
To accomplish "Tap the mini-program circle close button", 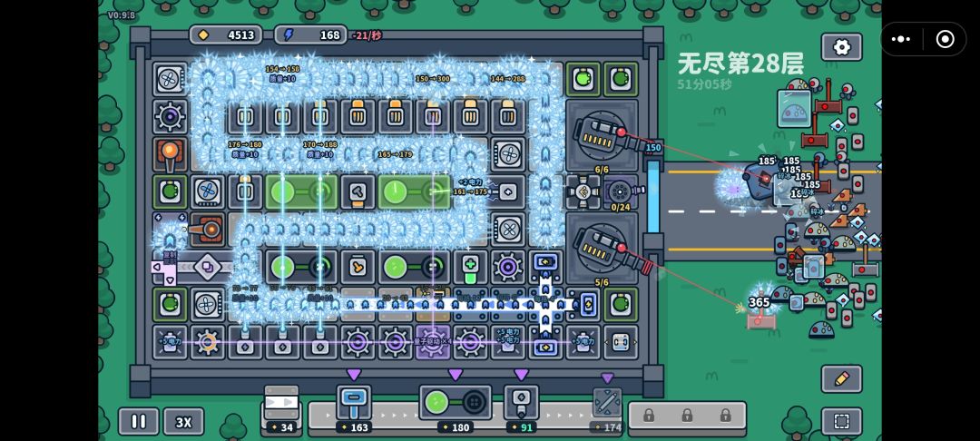I will click(945, 39).
